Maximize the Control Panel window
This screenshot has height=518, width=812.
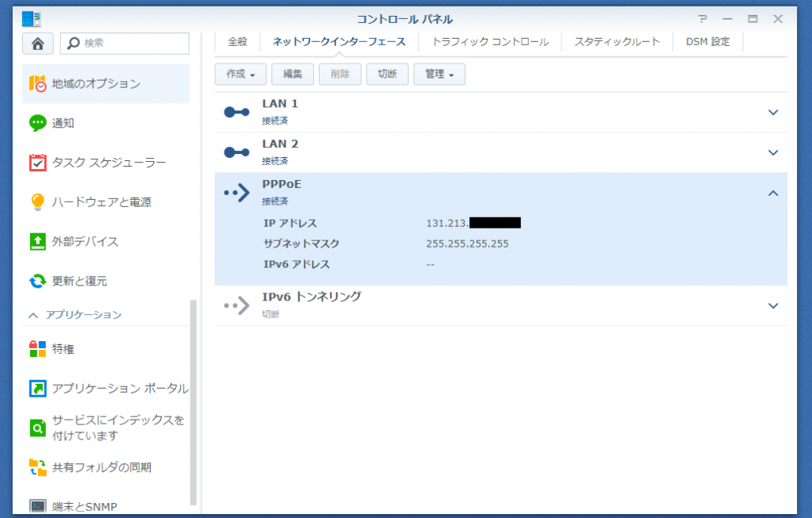[753, 19]
